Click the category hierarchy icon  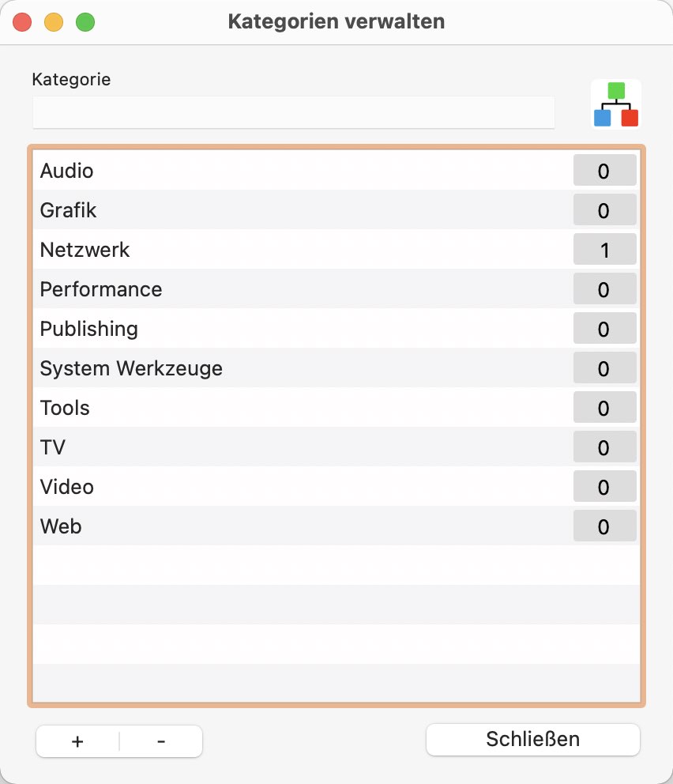616,104
